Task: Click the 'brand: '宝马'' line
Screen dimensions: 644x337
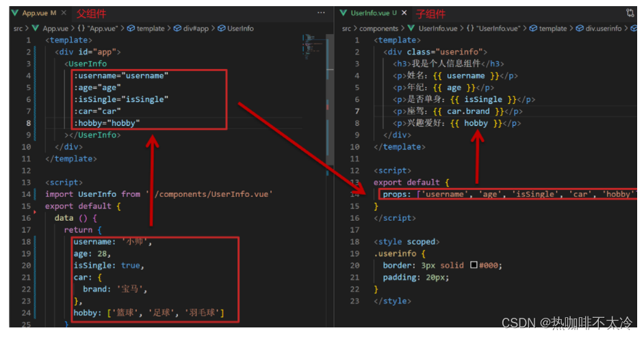Action: pyautogui.click(x=115, y=289)
